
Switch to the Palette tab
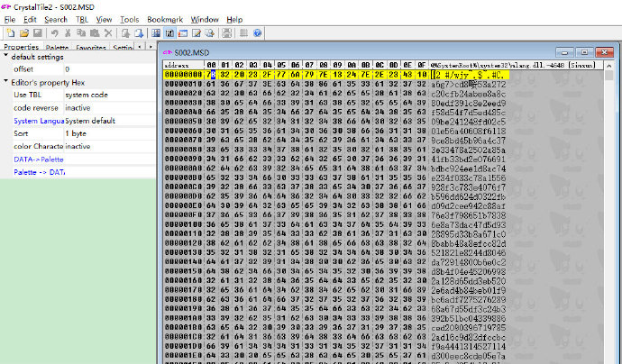(57, 47)
